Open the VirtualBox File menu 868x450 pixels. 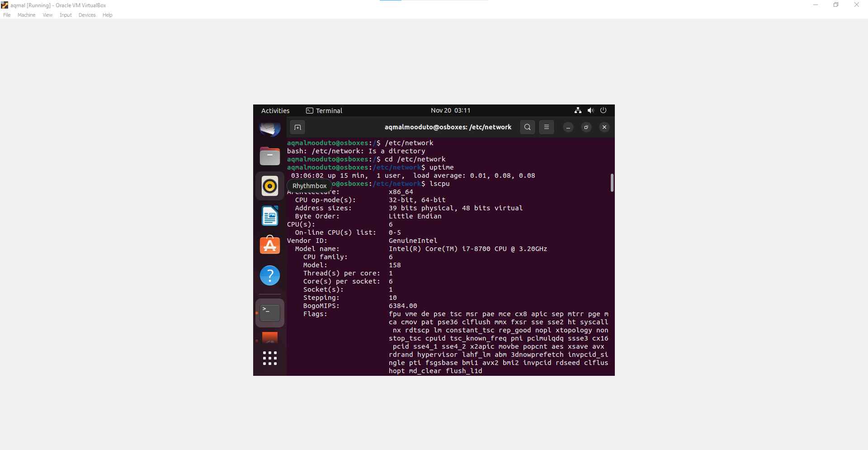[x=7, y=15]
